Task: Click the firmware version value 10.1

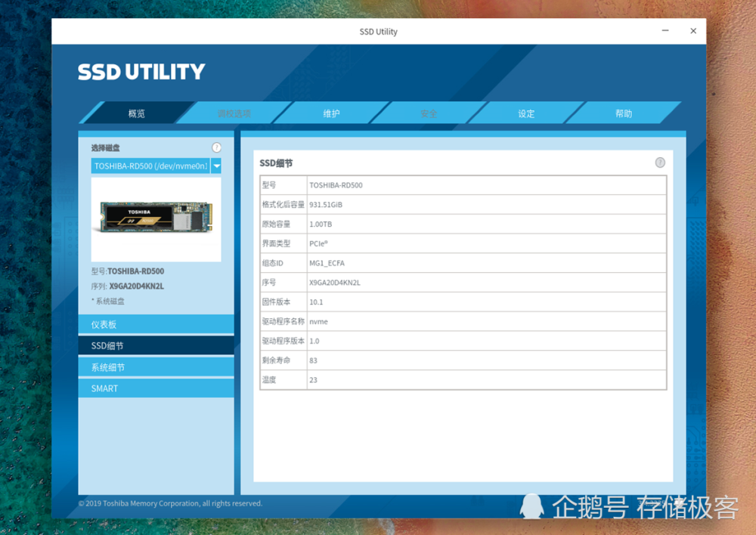Action: tap(316, 302)
